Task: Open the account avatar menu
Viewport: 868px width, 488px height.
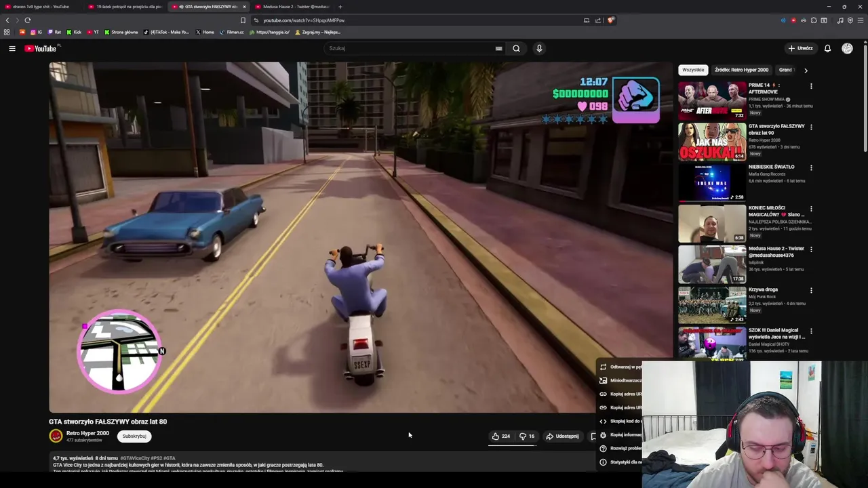Action: (847, 48)
